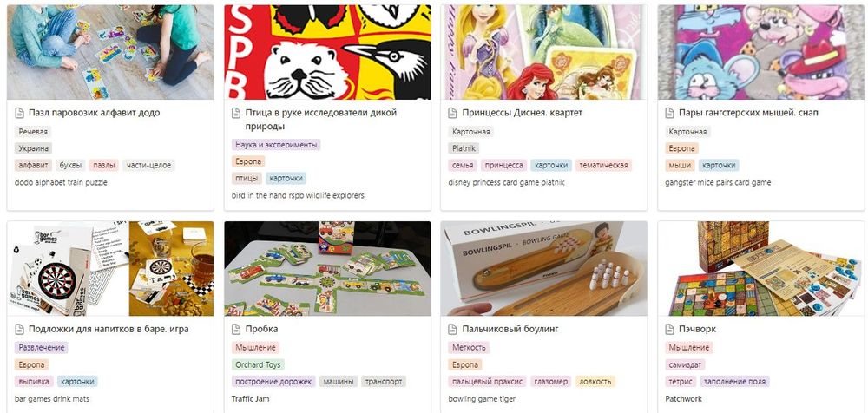868x413 pixels.
Task: Click page icon beside Пробка
Action: click(x=236, y=330)
